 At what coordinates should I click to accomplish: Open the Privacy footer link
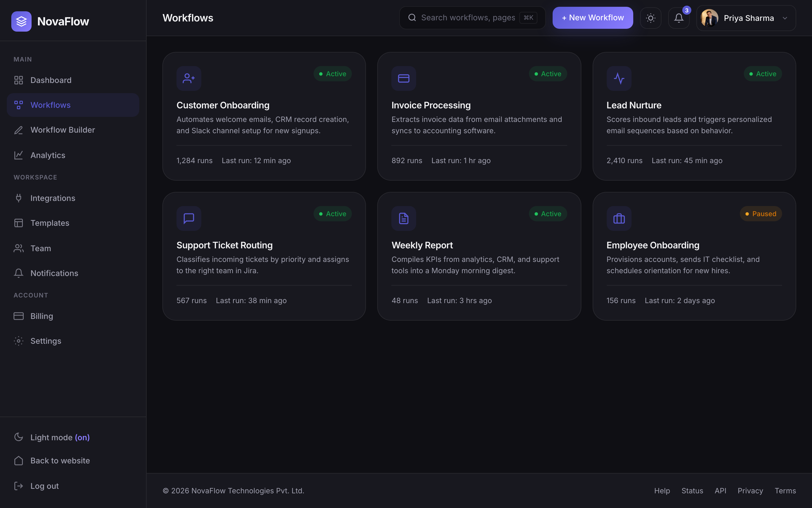click(x=750, y=491)
